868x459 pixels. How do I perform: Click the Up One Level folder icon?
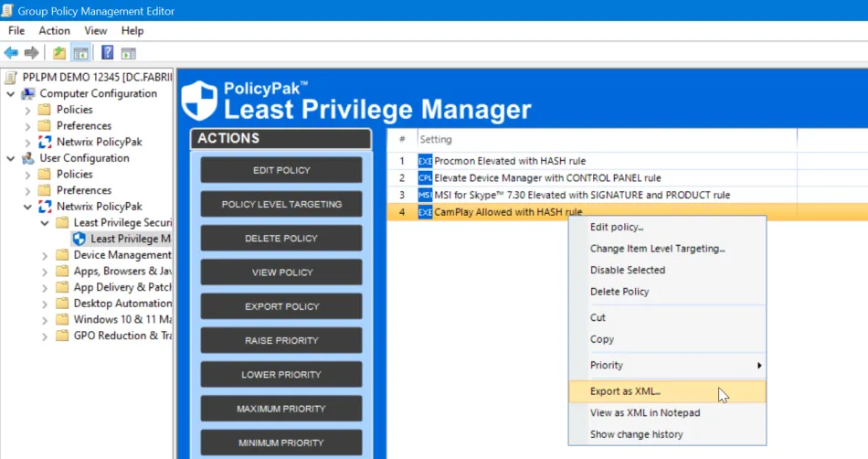[x=59, y=53]
